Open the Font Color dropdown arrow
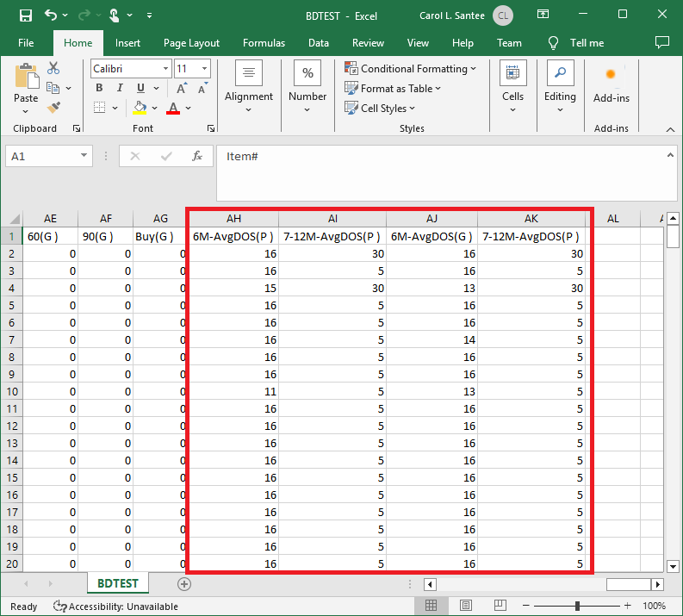The image size is (683, 616). coord(188,108)
